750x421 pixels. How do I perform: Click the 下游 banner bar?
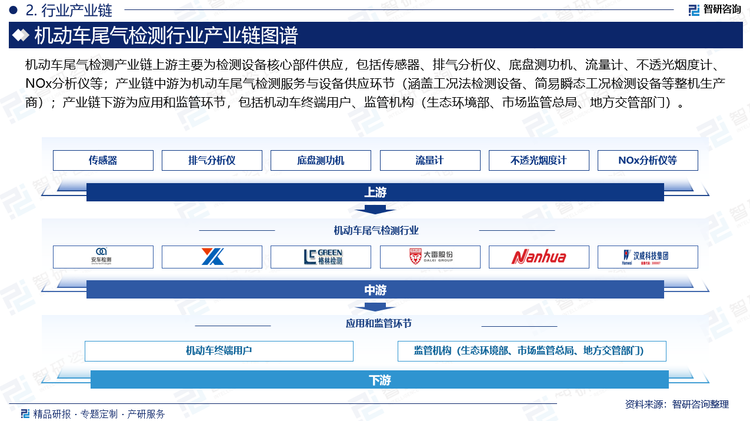pyautogui.click(x=379, y=380)
